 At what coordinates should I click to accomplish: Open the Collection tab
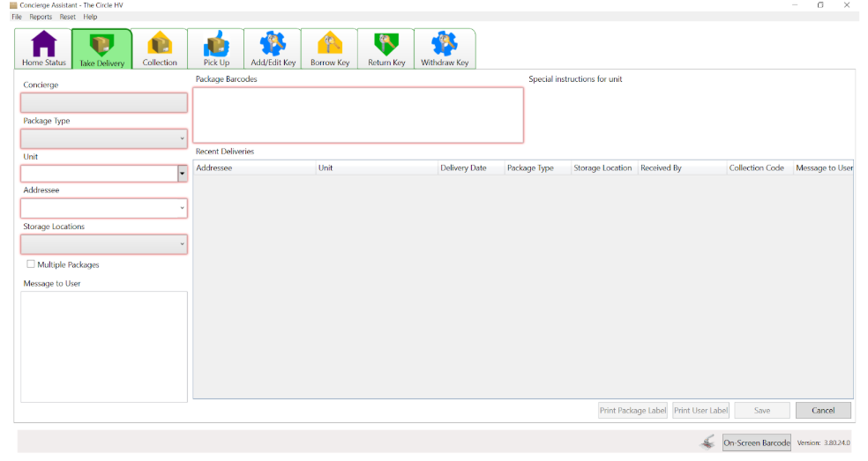click(160, 48)
